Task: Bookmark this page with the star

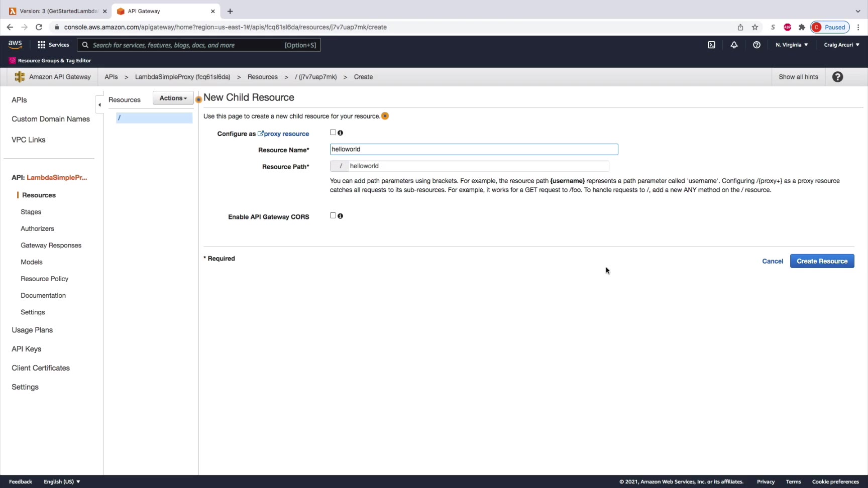Action: [x=755, y=27]
